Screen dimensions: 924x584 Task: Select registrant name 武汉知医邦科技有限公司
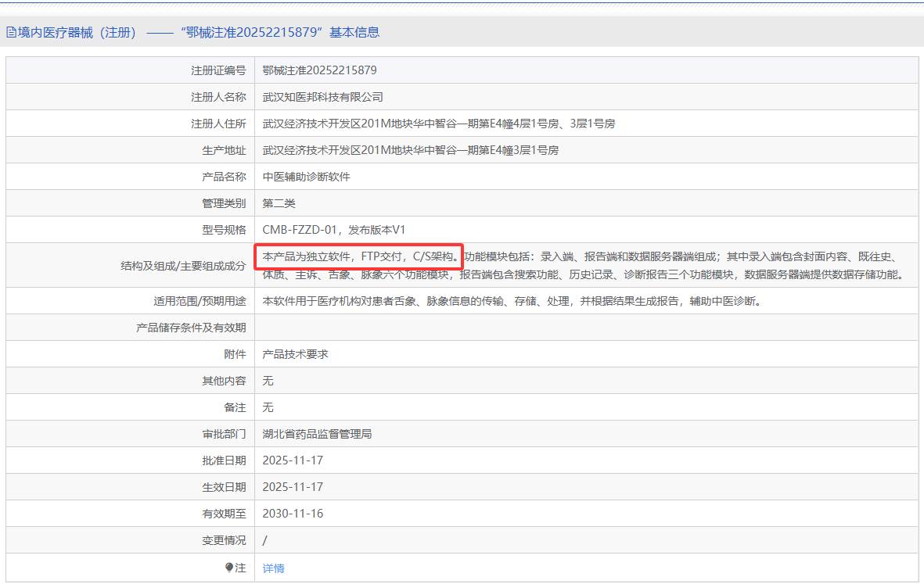tap(322, 97)
